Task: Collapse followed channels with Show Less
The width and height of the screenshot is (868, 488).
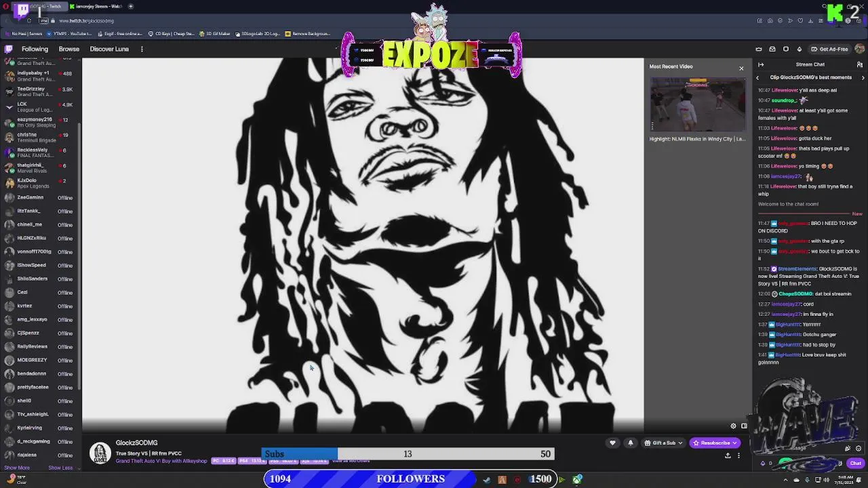Action: point(60,468)
